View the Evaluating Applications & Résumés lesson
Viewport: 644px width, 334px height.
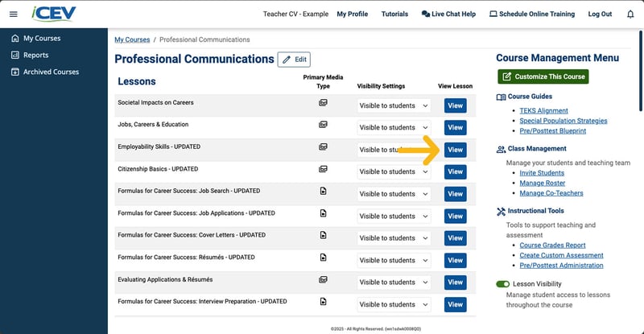[x=455, y=282]
